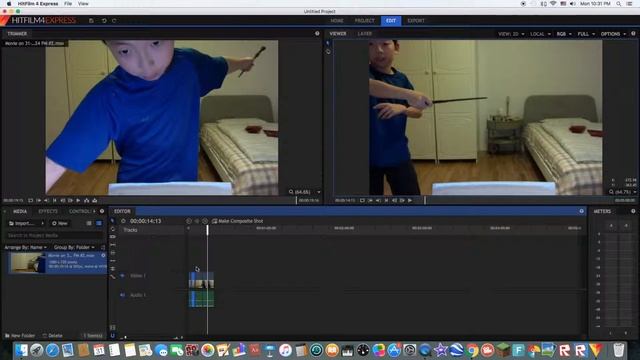Click Insert clip button in Trimmer
640x360 pixels.
click(x=87, y=200)
